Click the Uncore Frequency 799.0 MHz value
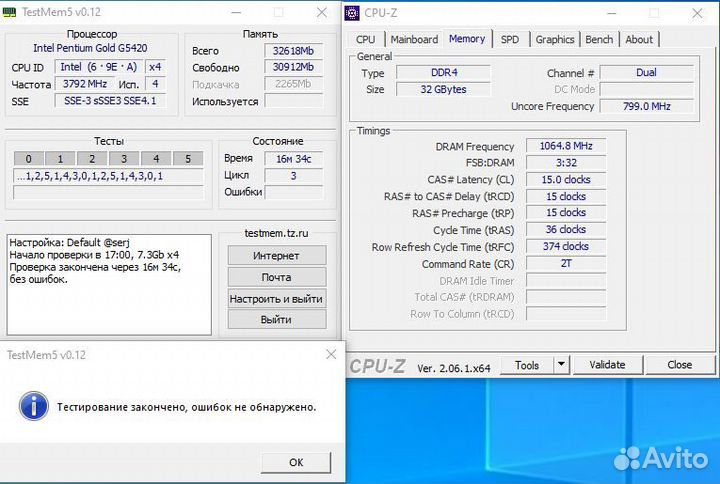Image resolution: width=720 pixels, height=484 pixels. click(x=646, y=107)
